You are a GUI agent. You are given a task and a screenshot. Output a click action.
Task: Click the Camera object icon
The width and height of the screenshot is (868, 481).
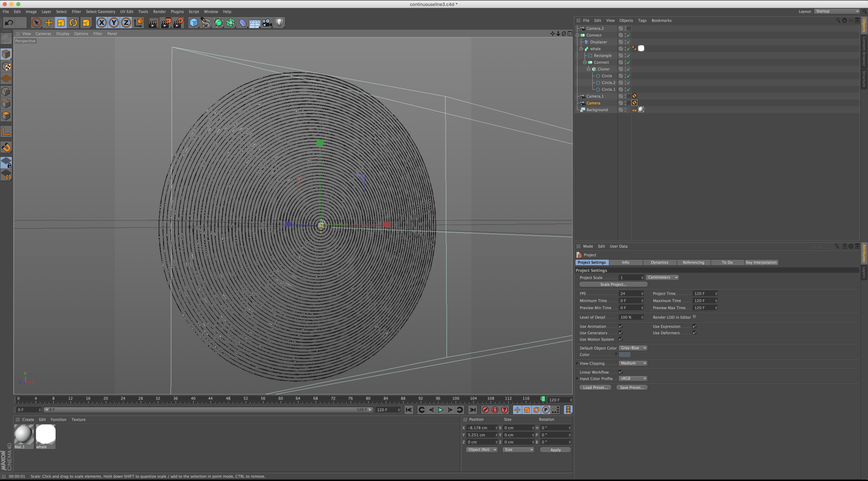[267, 23]
